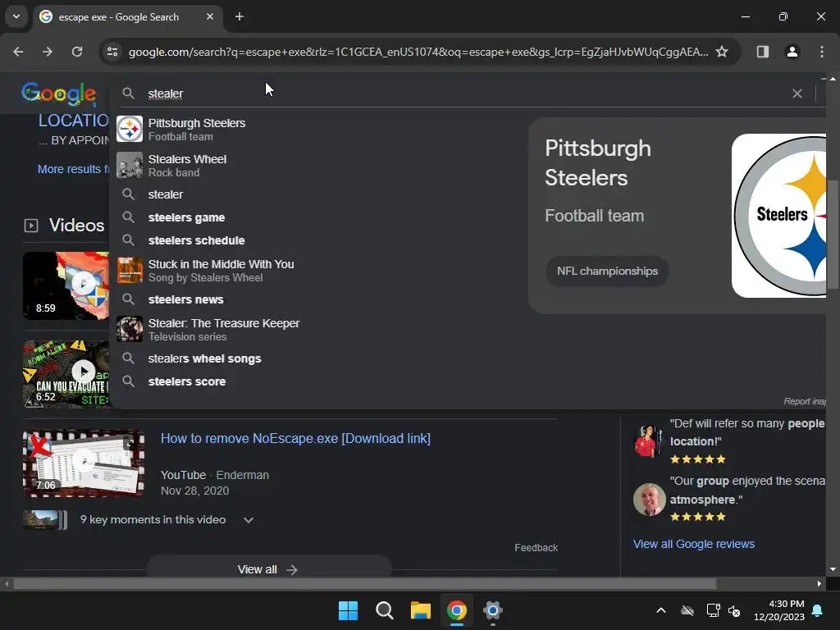This screenshot has height=630, width=840.
Task: Open the notifications bell icon
Action: (818, 610)
